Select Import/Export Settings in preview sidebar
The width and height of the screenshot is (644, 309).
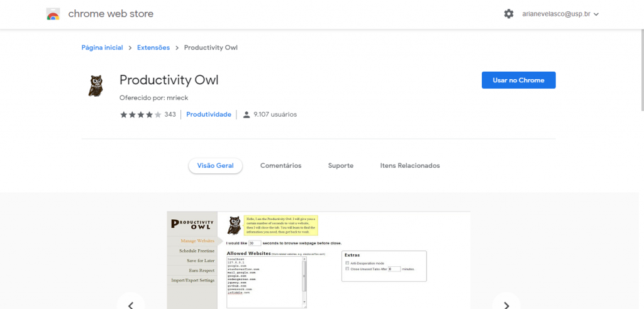[192, 280]
